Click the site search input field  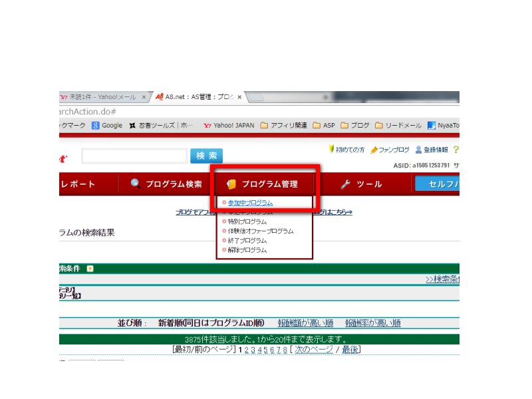134,156
